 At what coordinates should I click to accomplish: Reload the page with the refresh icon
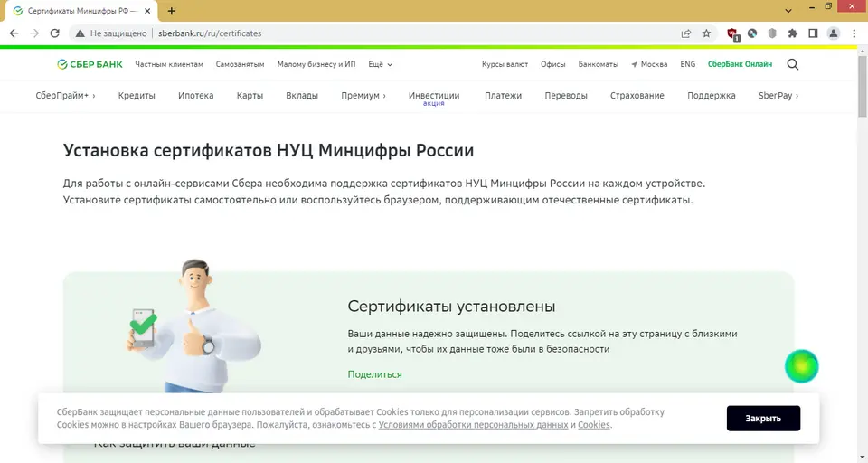[55, 33]
